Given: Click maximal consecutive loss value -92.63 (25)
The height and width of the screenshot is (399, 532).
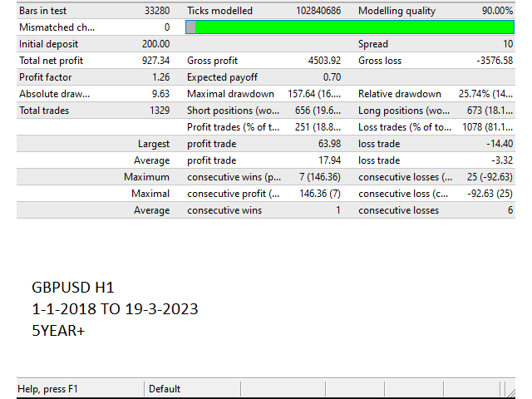Looking at the screenshot, I should point(490,194).
